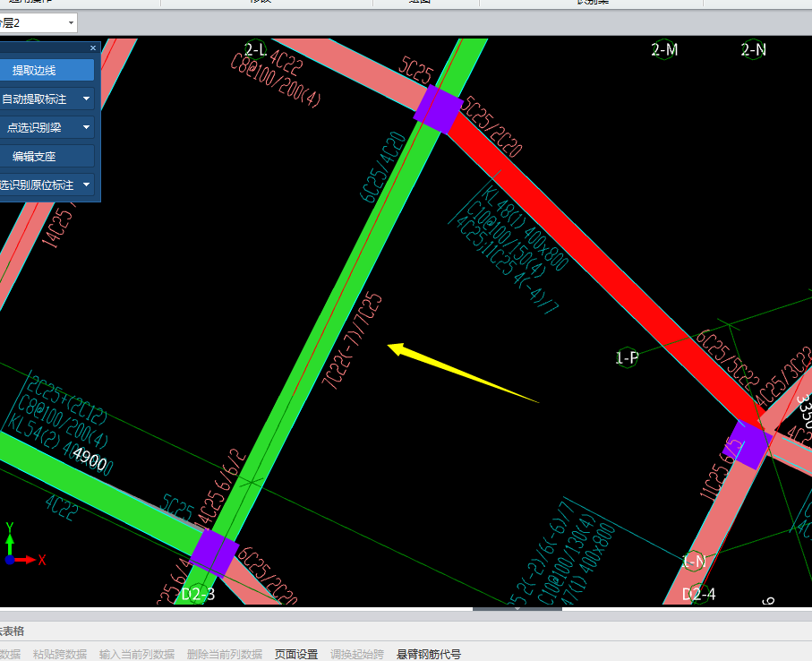This screenshot has width=812, height=661.
Task: Click 删除当前列数据 in the bottom toolbar
Action: point(224,654)
